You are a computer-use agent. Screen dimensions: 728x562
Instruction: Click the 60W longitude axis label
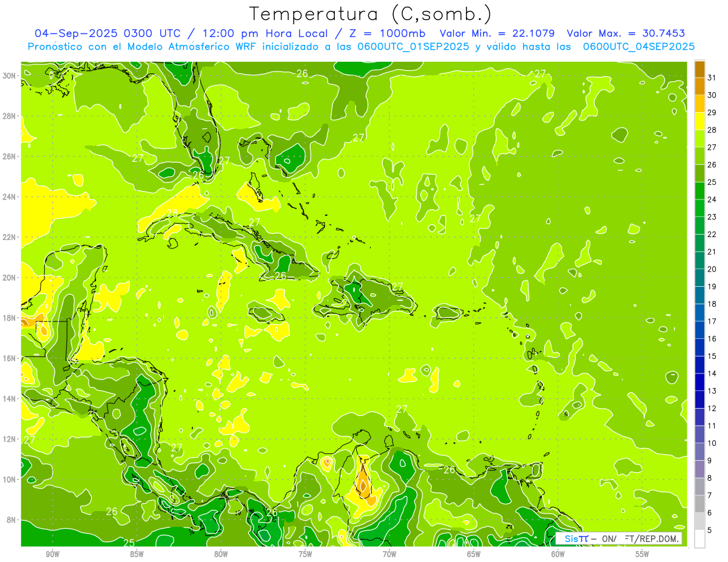click(558, 554)
